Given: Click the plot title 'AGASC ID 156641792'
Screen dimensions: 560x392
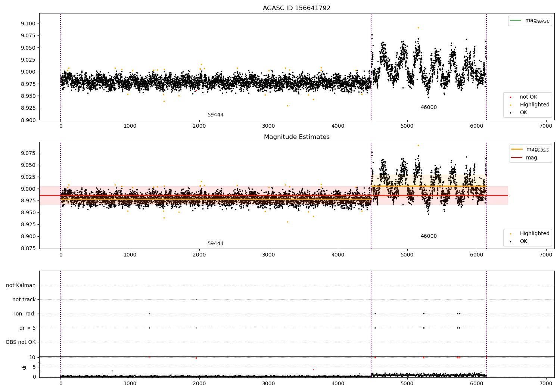Looking at the screenshot, I should (x=296, y=8).
